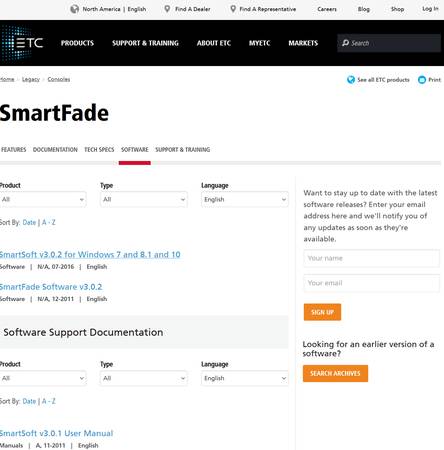Viewport: 444px width, 450px height.
Task: Open the Find A Dealer link
Action: coord(193,9)
